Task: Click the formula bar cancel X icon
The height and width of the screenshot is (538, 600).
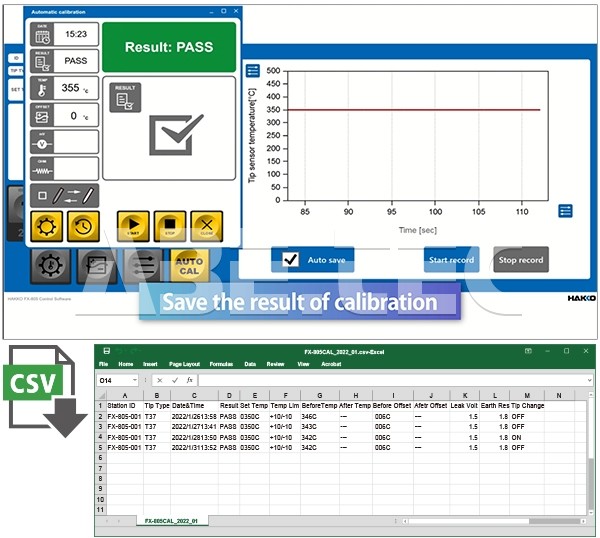Action: click(160, 380)
